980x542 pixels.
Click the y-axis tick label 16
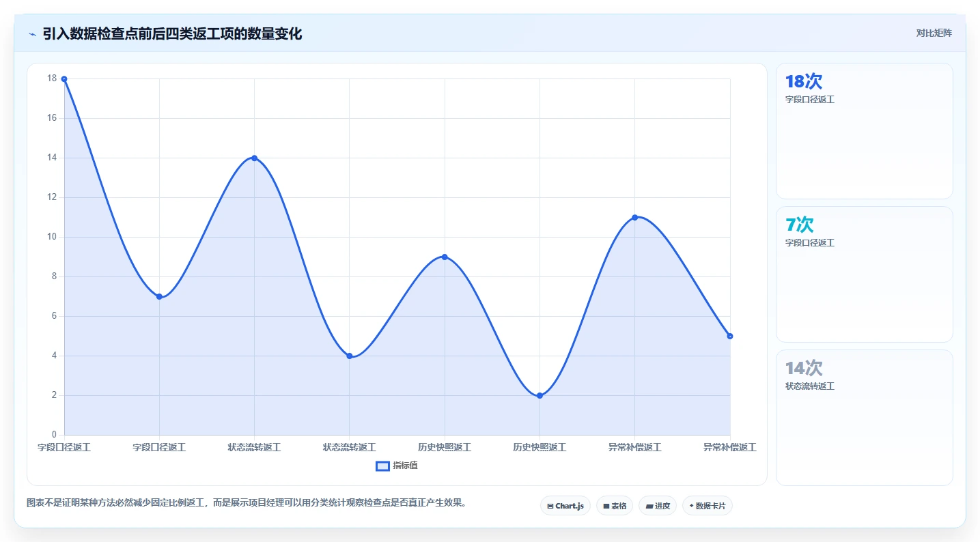(52, 118)
